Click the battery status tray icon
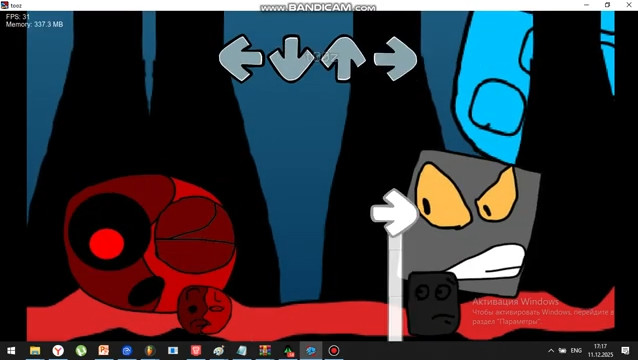This screenshot has height=360, width=638. [562, 351]
